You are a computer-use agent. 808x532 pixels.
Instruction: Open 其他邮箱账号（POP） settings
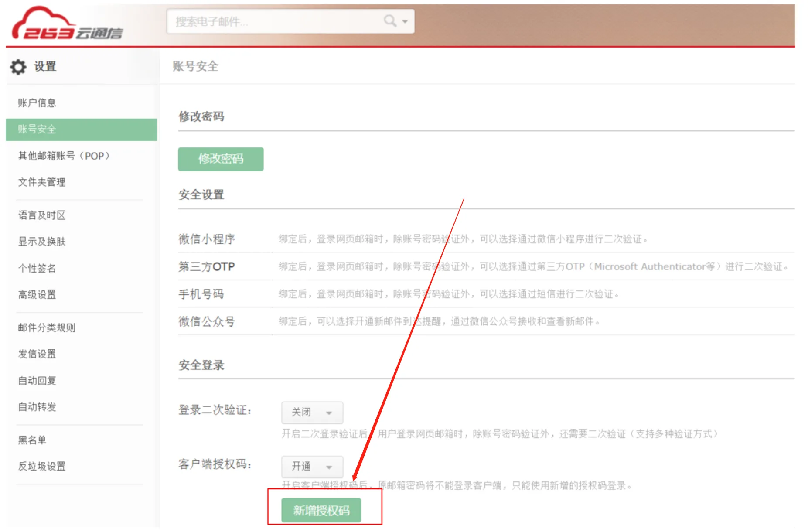[x=64, y=156]
